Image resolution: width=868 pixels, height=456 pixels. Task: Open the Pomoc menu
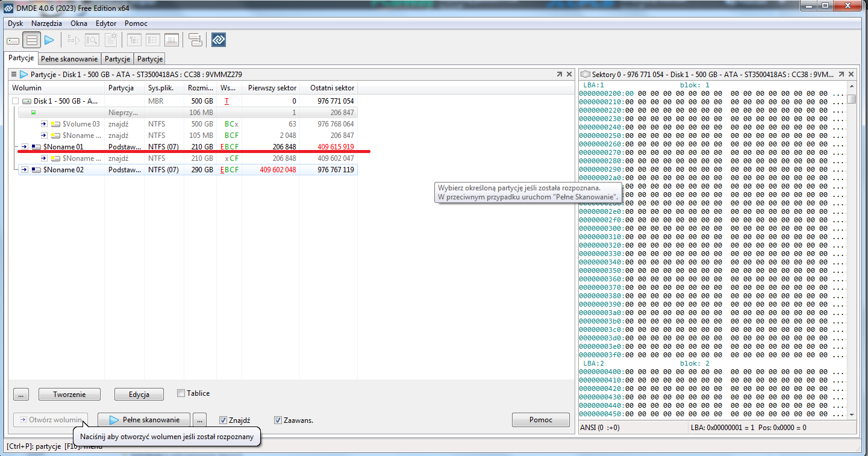tap(136, 23)
